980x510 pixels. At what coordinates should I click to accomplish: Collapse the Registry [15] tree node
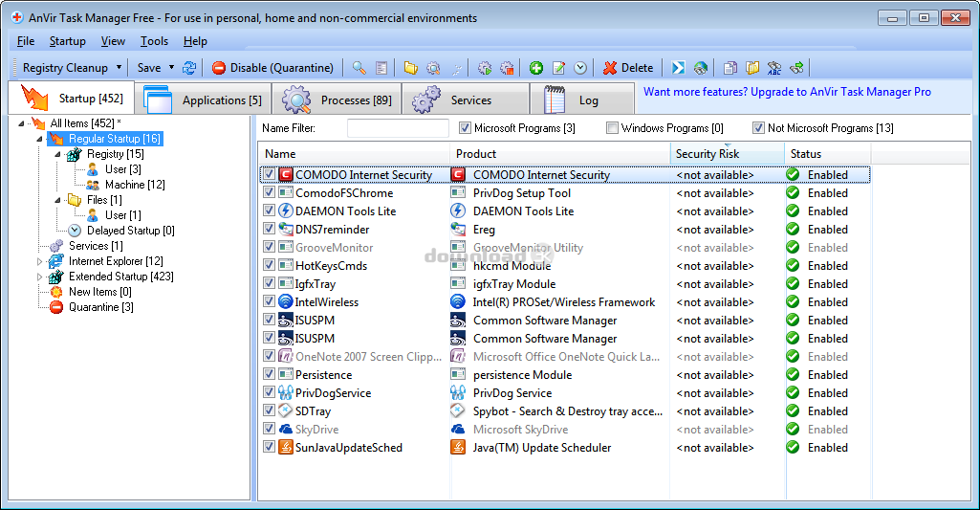[58, 154]
